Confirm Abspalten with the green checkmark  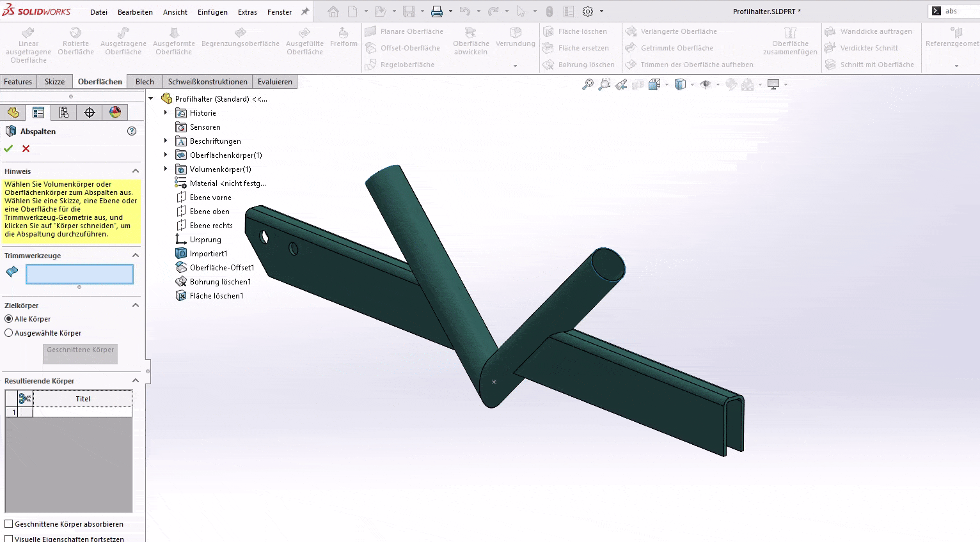(x=8, y=148)
